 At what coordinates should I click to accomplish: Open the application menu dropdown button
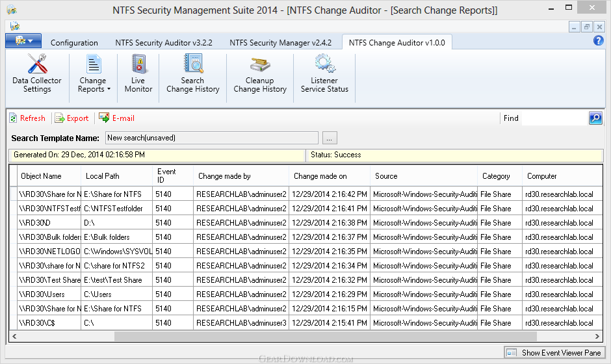(x=23, y=40)
